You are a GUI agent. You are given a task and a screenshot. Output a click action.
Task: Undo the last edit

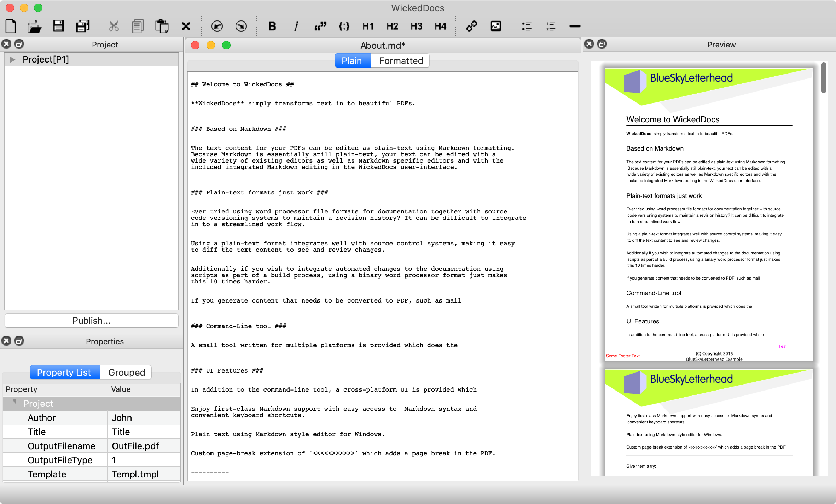coord(217,26)
